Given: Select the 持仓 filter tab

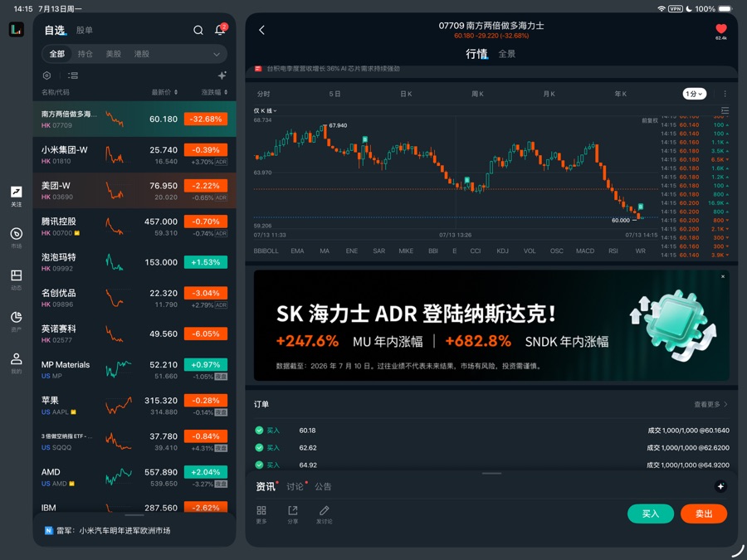Looking at the screenshot, I should pos(85,54).
